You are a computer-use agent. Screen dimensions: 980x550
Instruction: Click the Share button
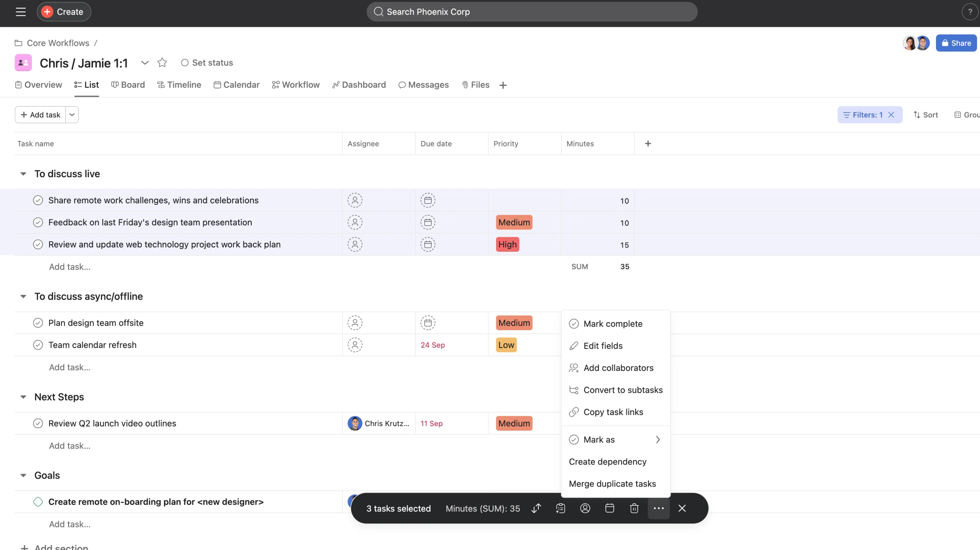956,43
